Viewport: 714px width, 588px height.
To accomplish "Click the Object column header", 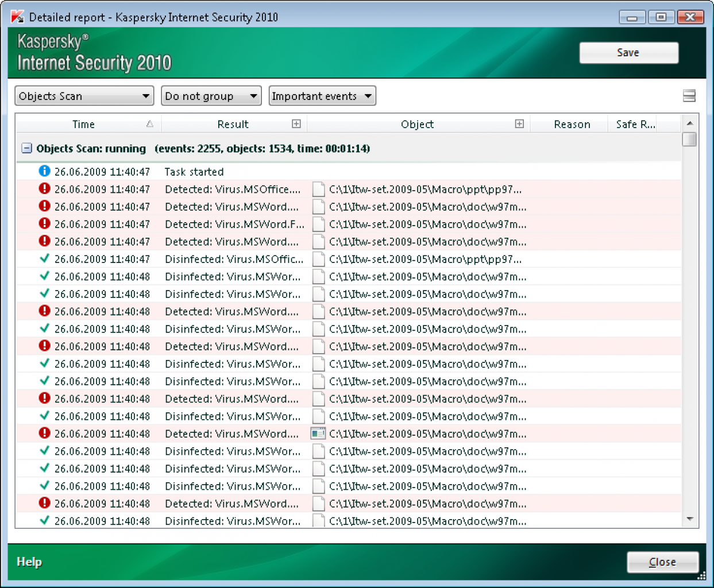I will pos(418,124).
